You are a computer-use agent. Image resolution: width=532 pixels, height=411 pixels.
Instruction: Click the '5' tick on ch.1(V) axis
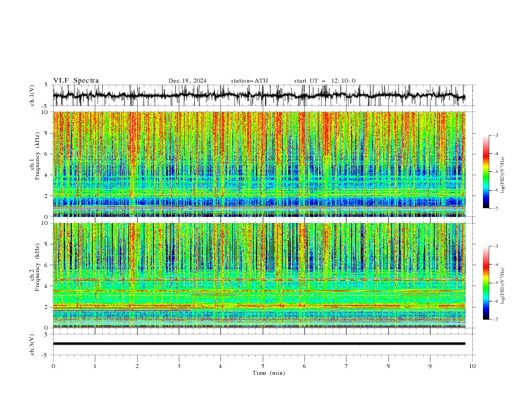[x=46, y=85]
